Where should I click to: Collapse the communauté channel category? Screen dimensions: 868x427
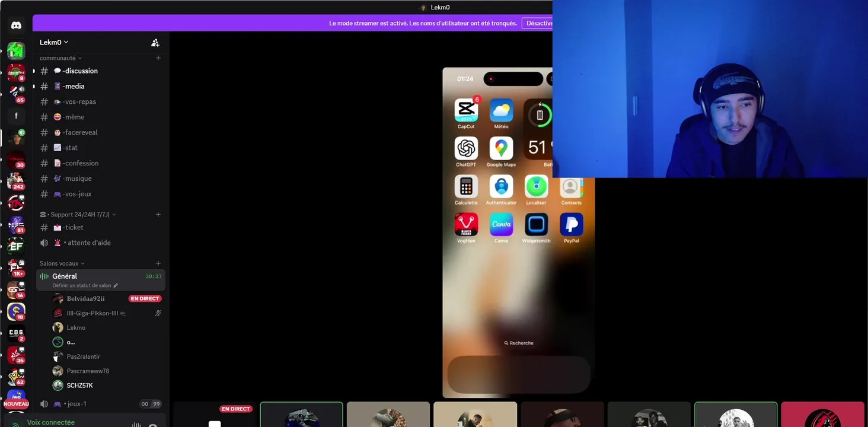click(x=60, y=58)
